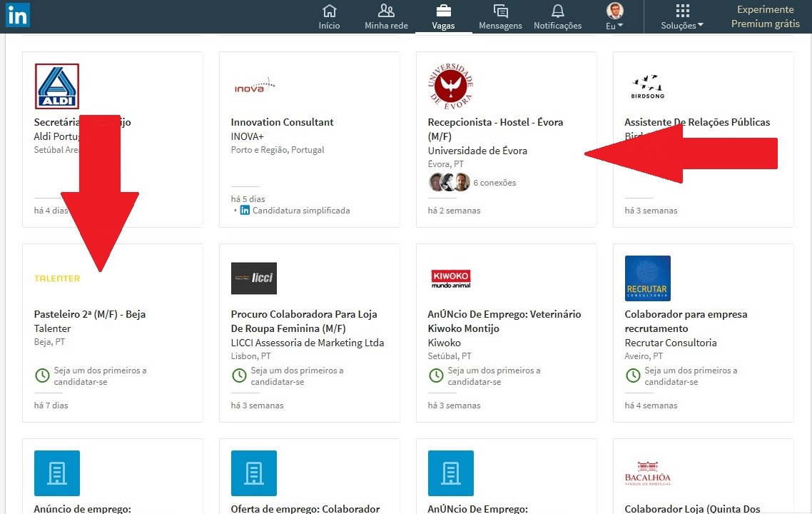Click Universidade de Évora company name
Screen dimensions: 812x514
pos(477,151)
